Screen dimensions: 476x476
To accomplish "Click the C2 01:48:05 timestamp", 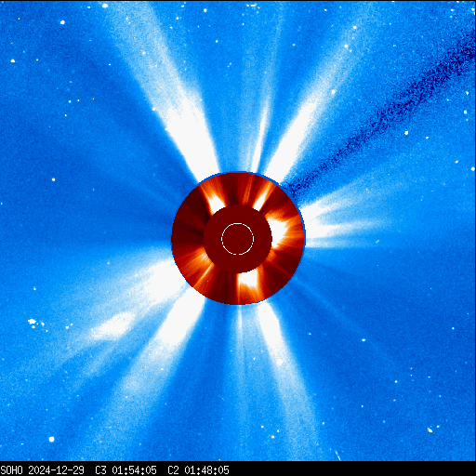I will 198,470.
